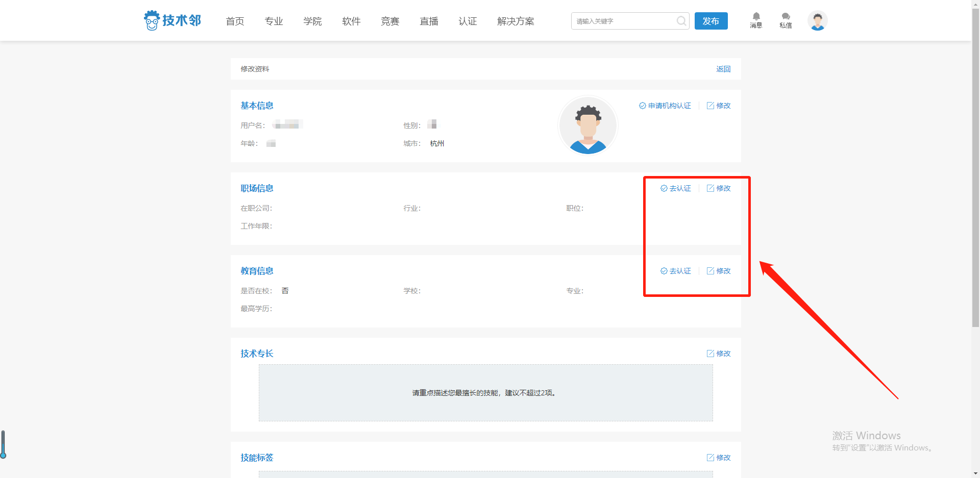Switch to the 竞赛 section
Screen dimensions: 980x478
pos(390,21)
